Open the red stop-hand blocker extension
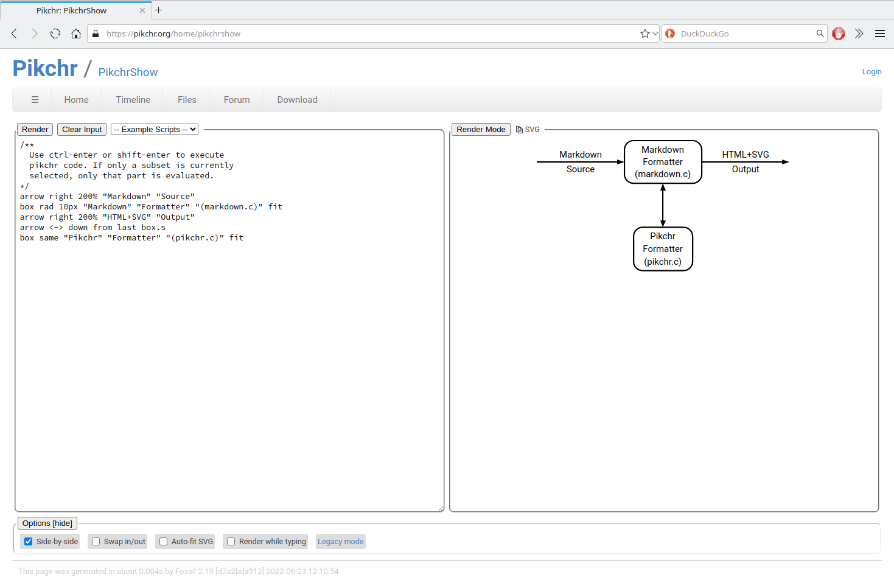 (x=839, y=33)
